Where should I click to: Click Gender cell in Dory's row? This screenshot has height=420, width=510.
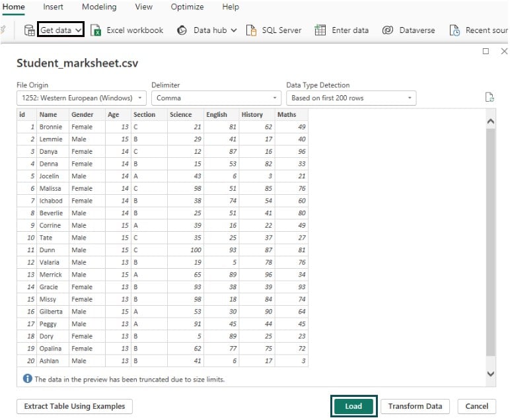tap(87, 336)
